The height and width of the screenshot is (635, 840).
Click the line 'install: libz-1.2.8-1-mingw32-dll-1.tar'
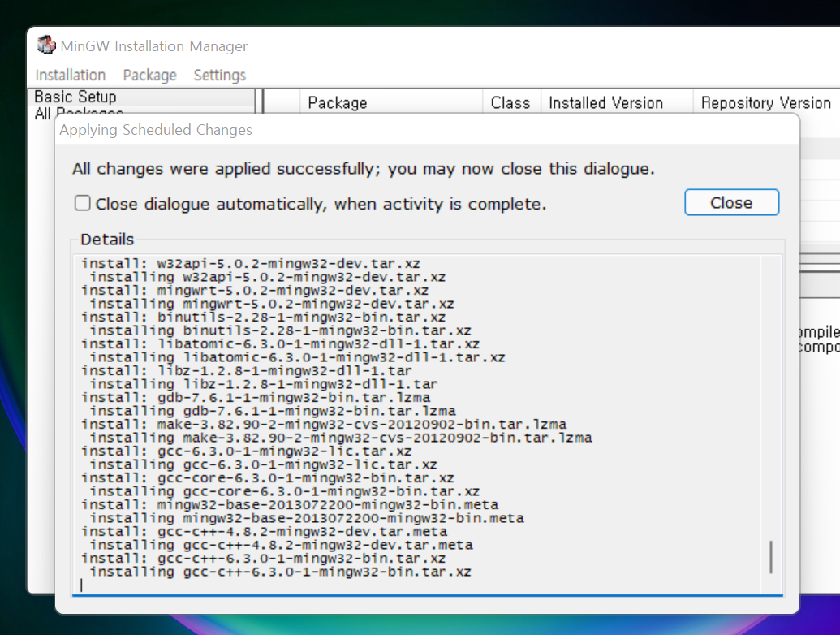coord(247,371)
